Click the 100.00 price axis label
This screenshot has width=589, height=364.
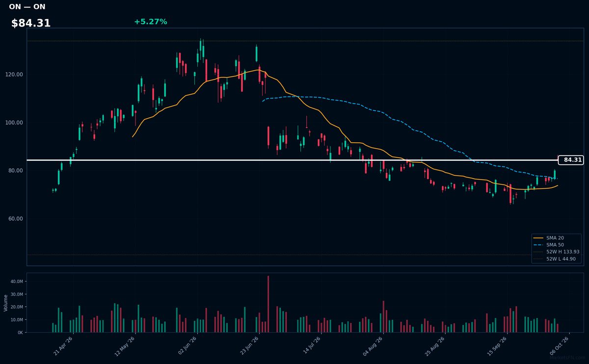click(14, 123)
